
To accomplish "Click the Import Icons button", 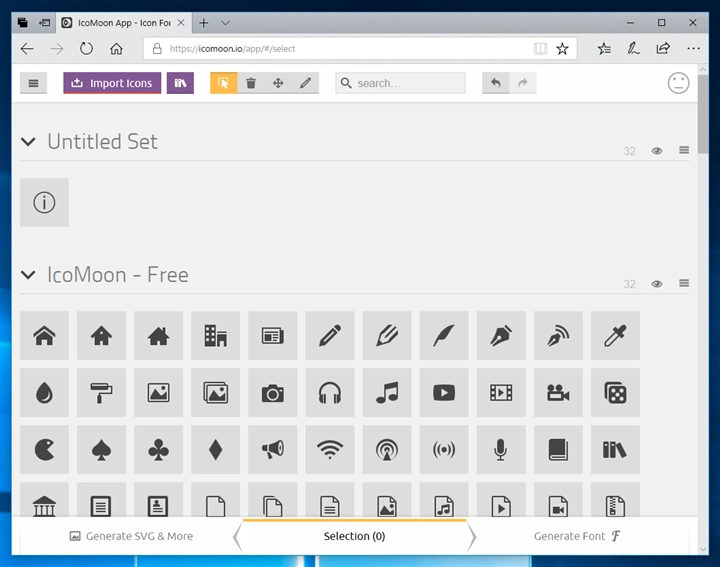I will [x=112, y=83].
